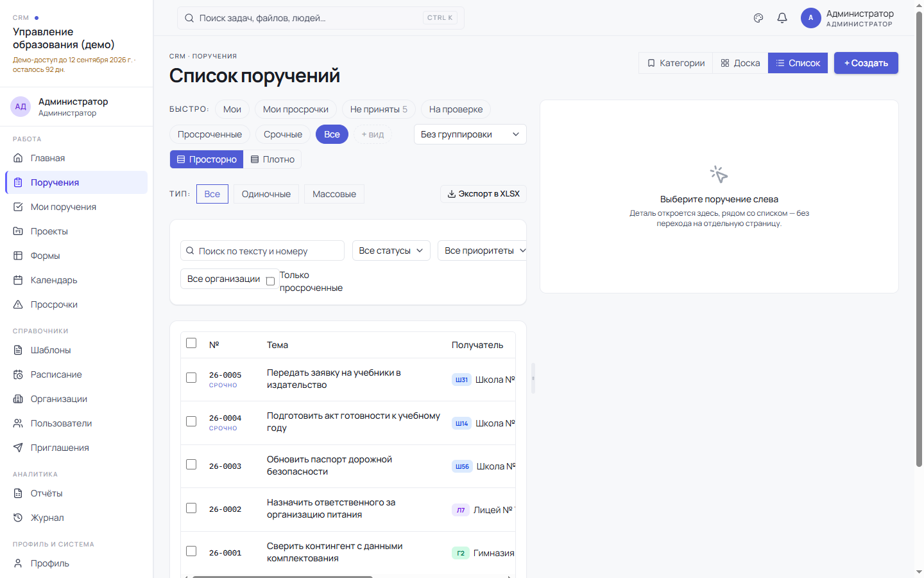Click the paper-plane icon beside Приглашения
924x578 pixels.
[x=18, y=448]
